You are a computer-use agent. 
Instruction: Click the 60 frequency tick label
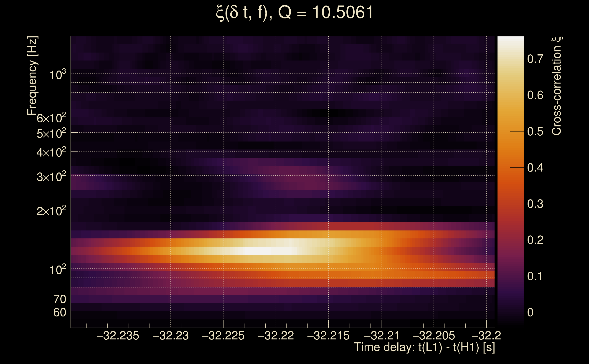click(x=59, y=313)
